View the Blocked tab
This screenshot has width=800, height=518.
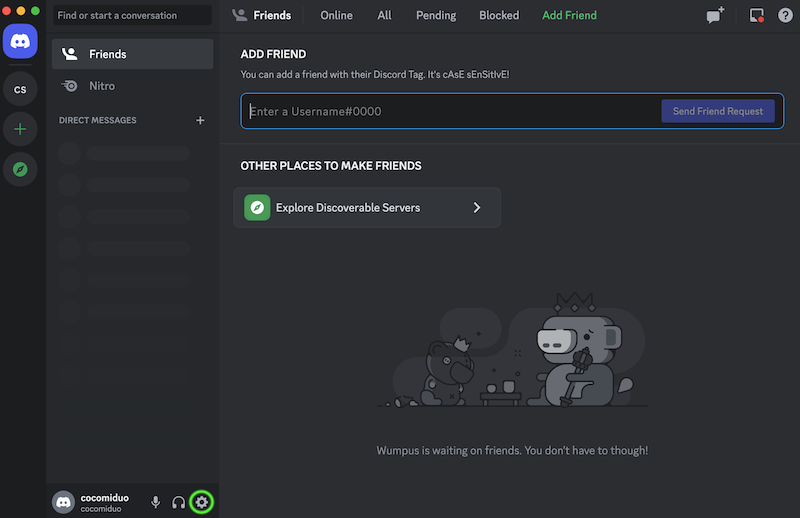pyautogui.click(x=499, y=16)
